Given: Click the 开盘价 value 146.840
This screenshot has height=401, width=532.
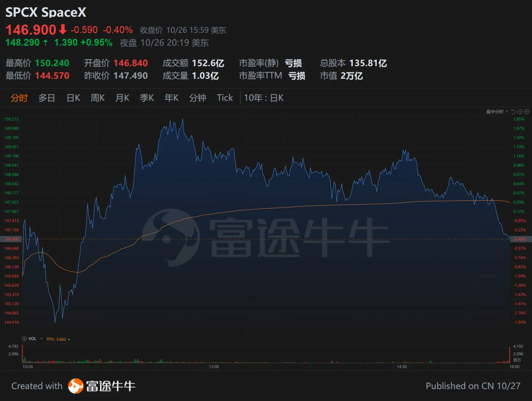Looking at the screenshot, I should [130, 63].
